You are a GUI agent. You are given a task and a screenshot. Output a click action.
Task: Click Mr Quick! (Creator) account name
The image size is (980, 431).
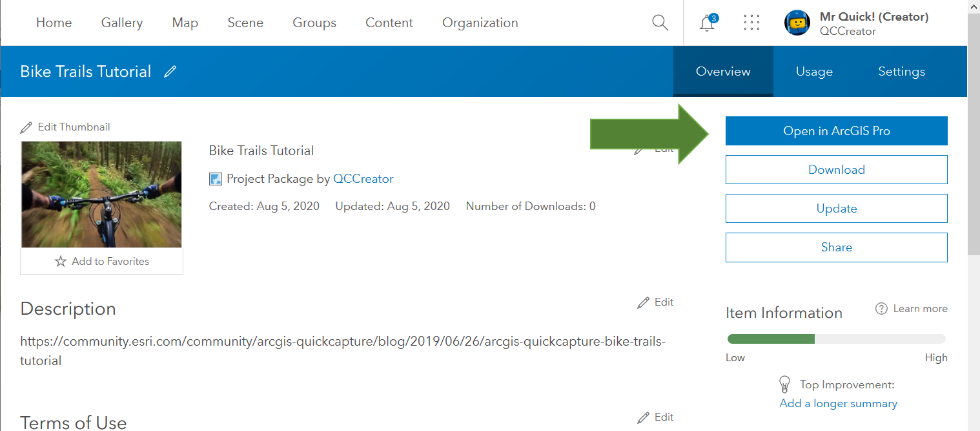[874, 17]
